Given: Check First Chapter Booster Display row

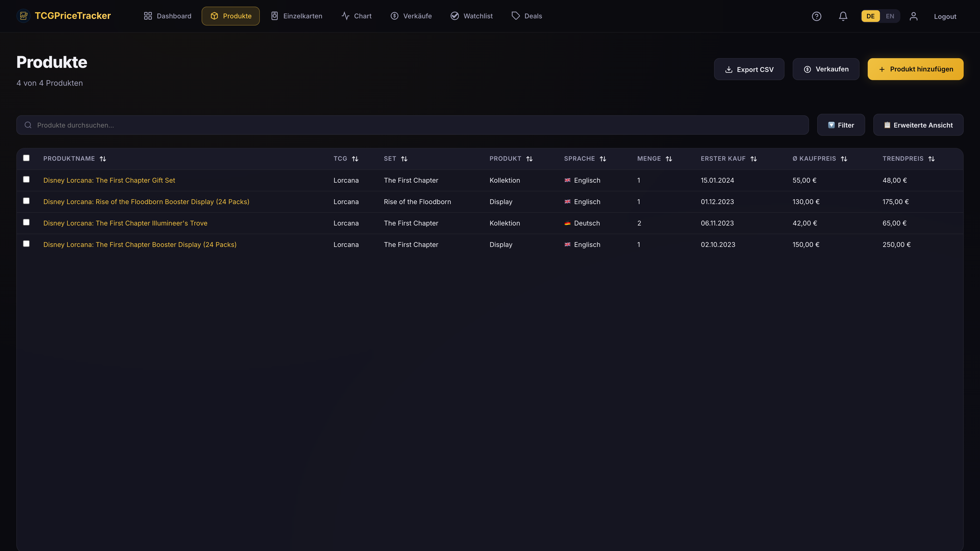Looking at the screenshot, I should point(26,244).
